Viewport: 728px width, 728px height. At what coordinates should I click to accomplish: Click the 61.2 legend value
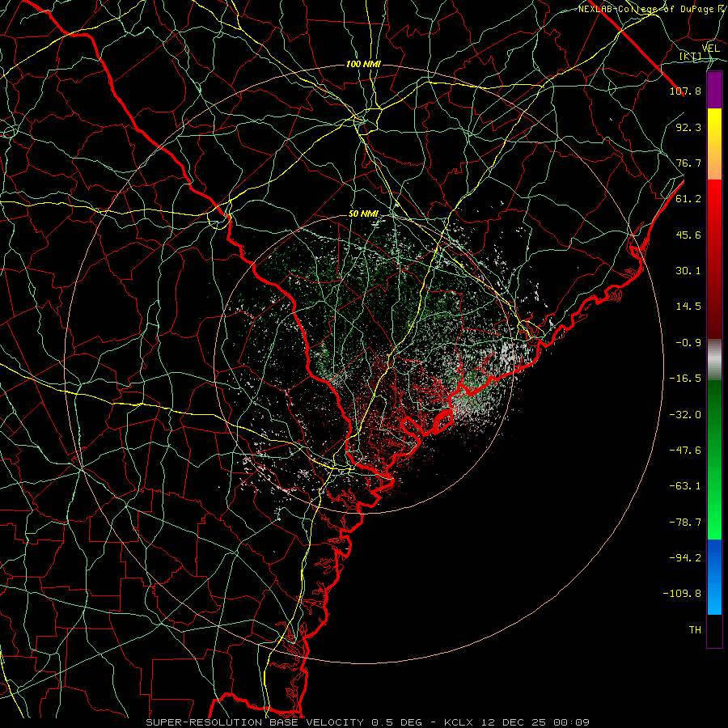688,199
